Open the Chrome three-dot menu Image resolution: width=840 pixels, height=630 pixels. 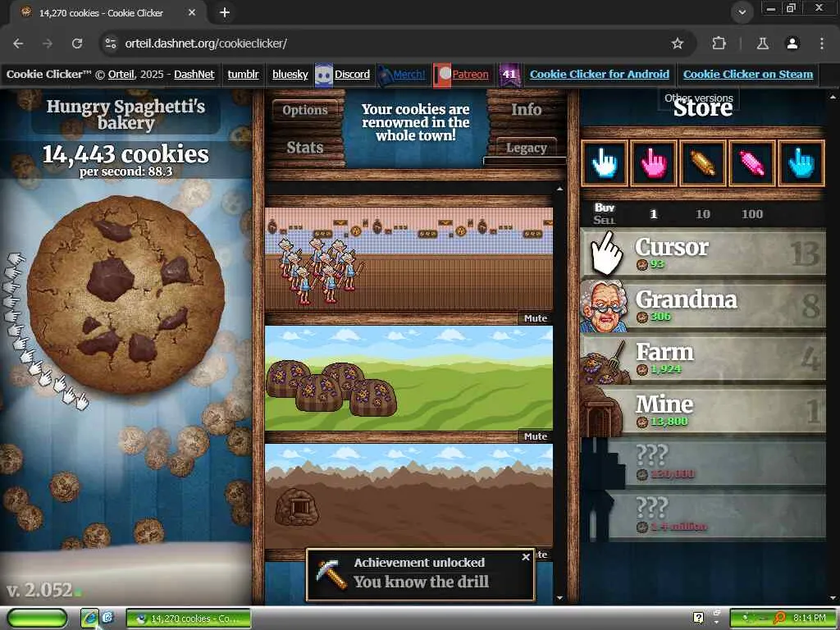822,43
